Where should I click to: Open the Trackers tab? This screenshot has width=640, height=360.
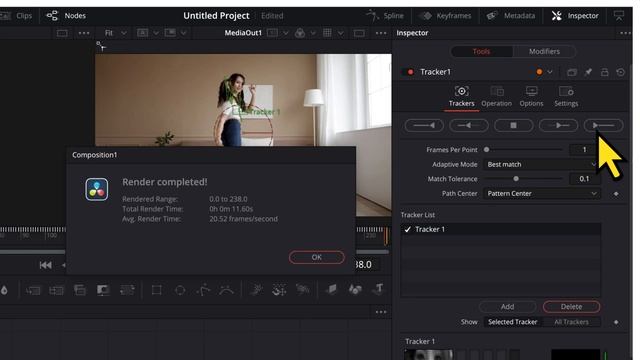[461, 97]
